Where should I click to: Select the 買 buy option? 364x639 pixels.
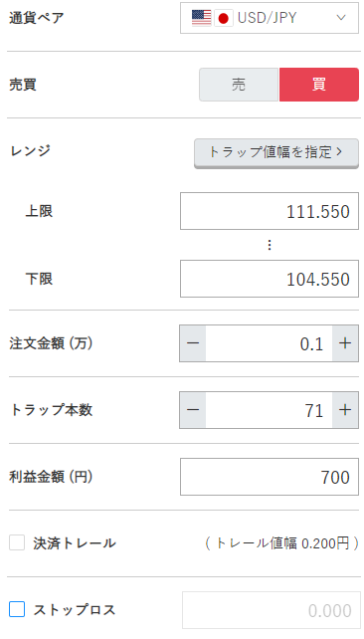319,85
